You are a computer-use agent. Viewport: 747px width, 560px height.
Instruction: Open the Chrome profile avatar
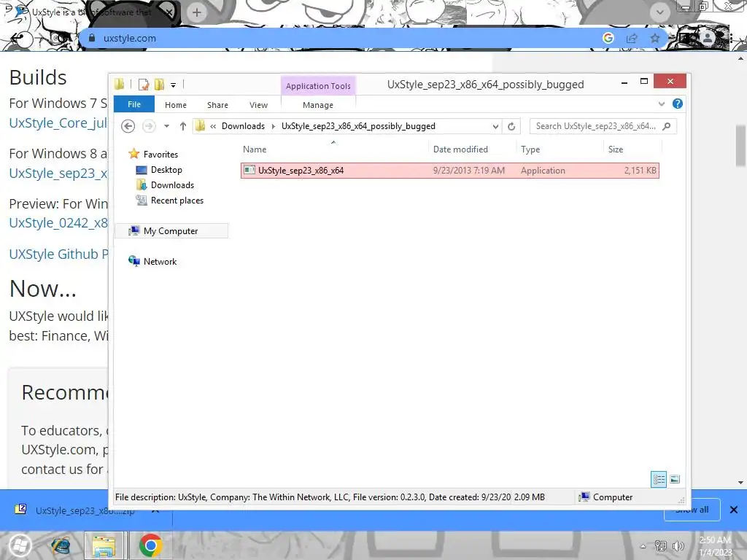click(x=708, y=38)
